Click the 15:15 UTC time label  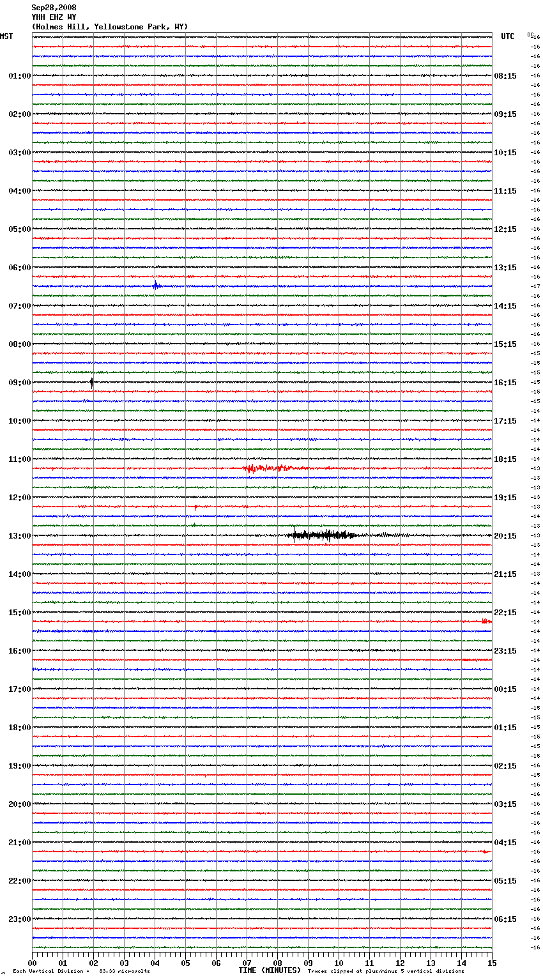[505, 344]
